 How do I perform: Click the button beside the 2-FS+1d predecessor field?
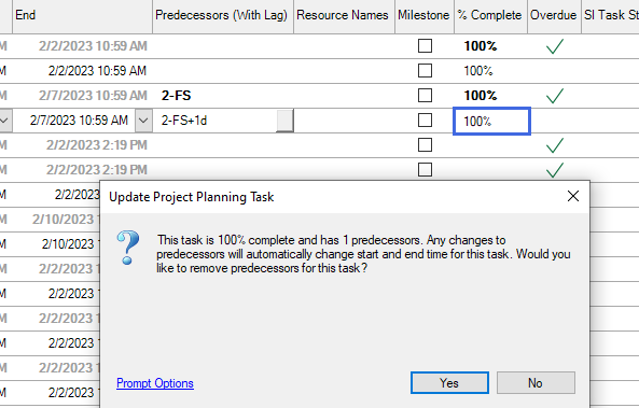tap(284, 120)
